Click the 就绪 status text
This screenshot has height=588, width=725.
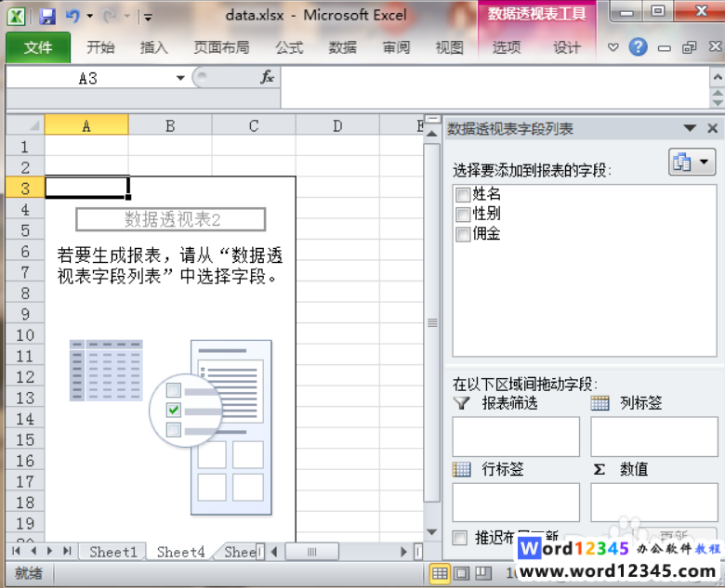[29, 573]
